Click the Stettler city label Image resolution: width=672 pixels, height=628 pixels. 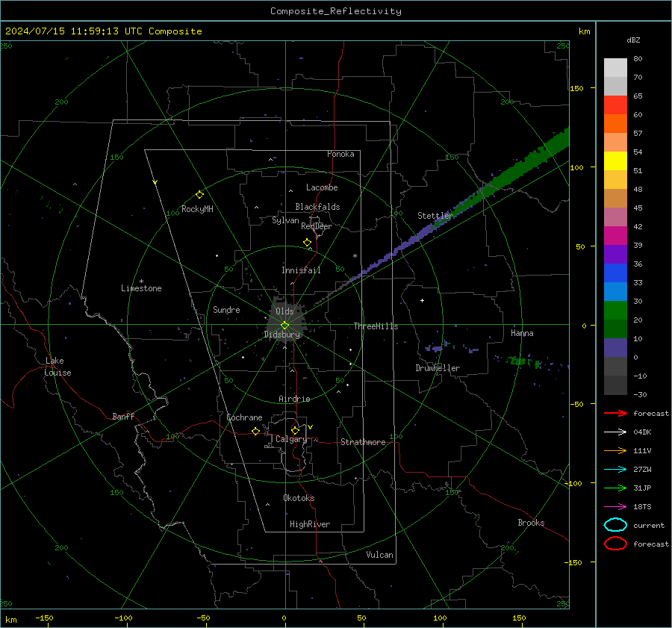(435, 216)
